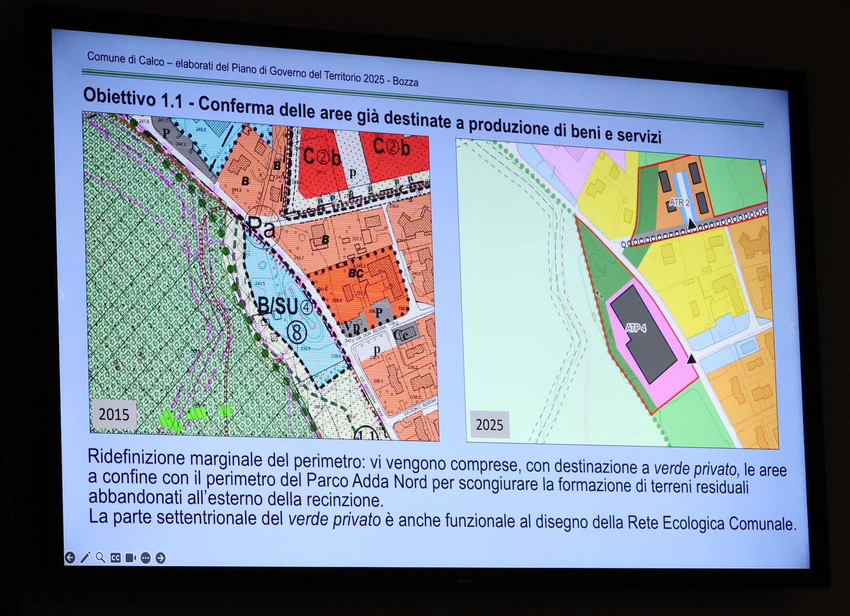This screenshot has height=616, width=850.
Task: Click the line starting 'La parte settentrionale'
Action: tap(442, 521)
